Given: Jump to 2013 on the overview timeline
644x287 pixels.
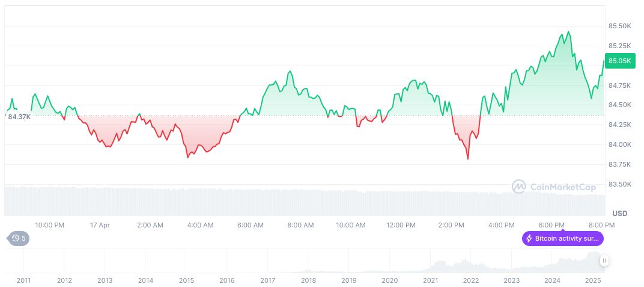Looking at the screenshot, I should [x=105, y=280].
